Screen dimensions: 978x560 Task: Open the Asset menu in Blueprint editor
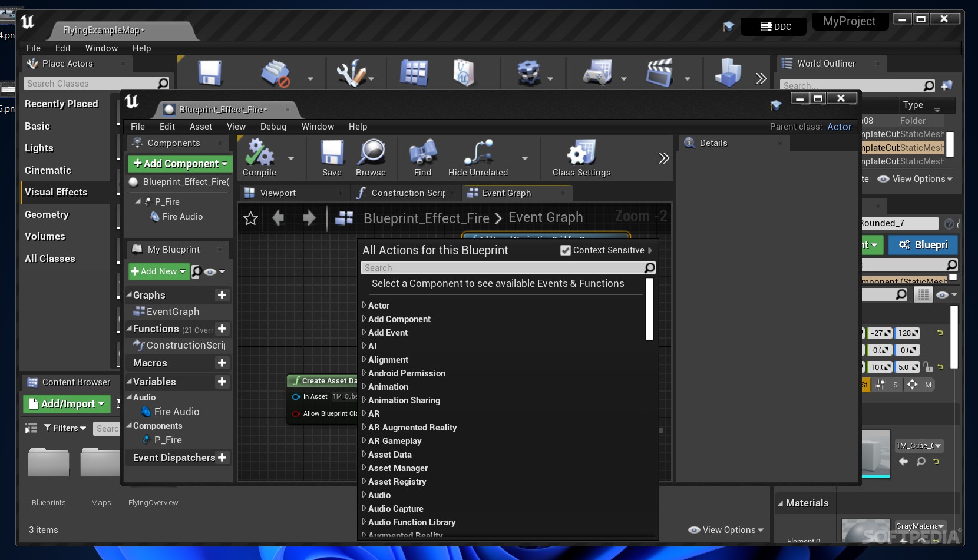pyautogui.click(x=201, y=127)
